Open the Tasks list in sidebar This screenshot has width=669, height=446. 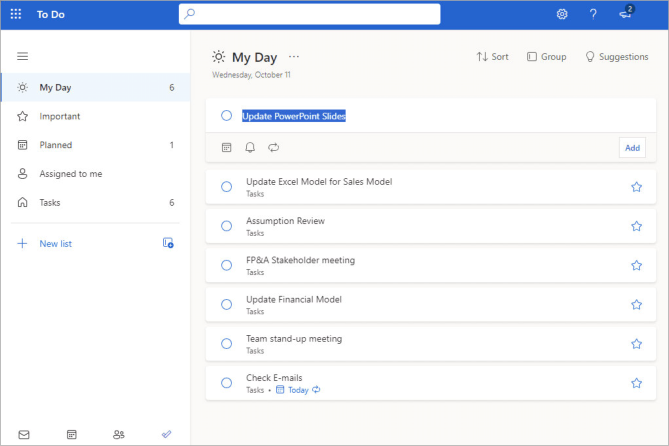pos(96,202)
